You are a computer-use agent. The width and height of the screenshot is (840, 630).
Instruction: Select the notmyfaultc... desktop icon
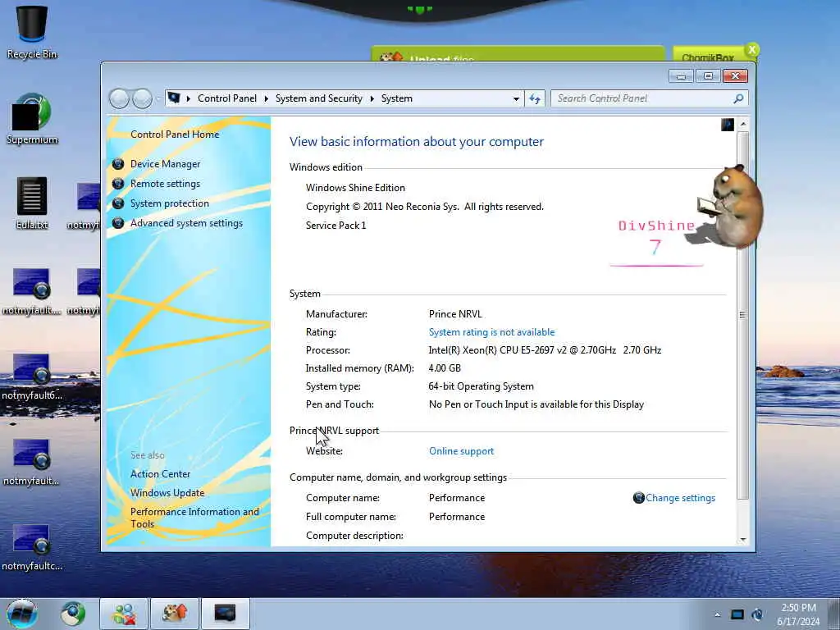click(x=32, y=546)
